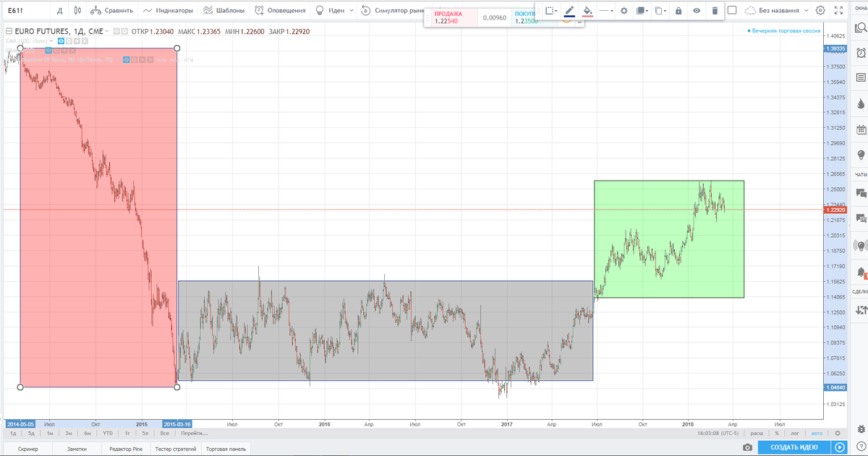Viewport: 868px width, 456px height.
Task: Open the Оповещения alert creation dialog
Action: coord(281,11)
